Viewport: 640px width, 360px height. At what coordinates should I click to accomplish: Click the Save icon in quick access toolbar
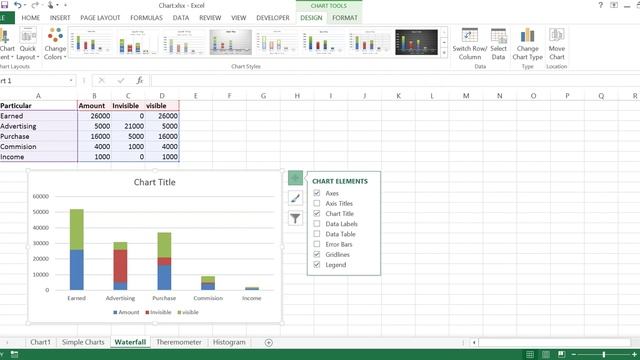(x=4, y=5)
